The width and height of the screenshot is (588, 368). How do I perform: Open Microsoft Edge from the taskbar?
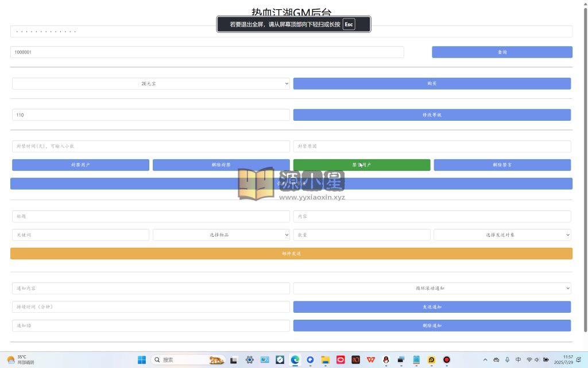pos(295,360)
